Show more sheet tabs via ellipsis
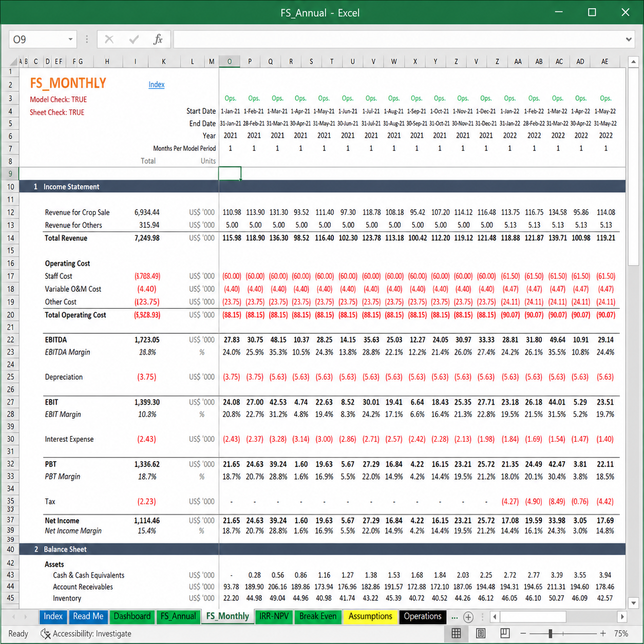The height and width of the screenshot is (644, 644). tap(454, 617)
